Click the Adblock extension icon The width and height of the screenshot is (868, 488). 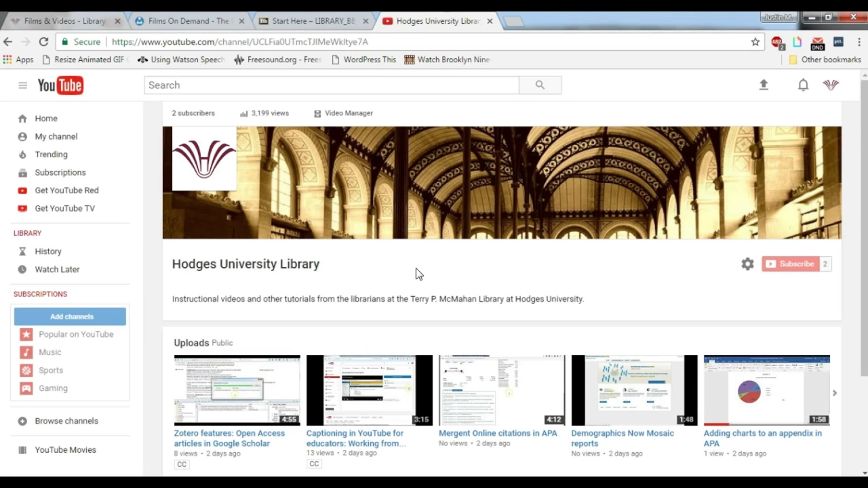click(x=777, y=43)
